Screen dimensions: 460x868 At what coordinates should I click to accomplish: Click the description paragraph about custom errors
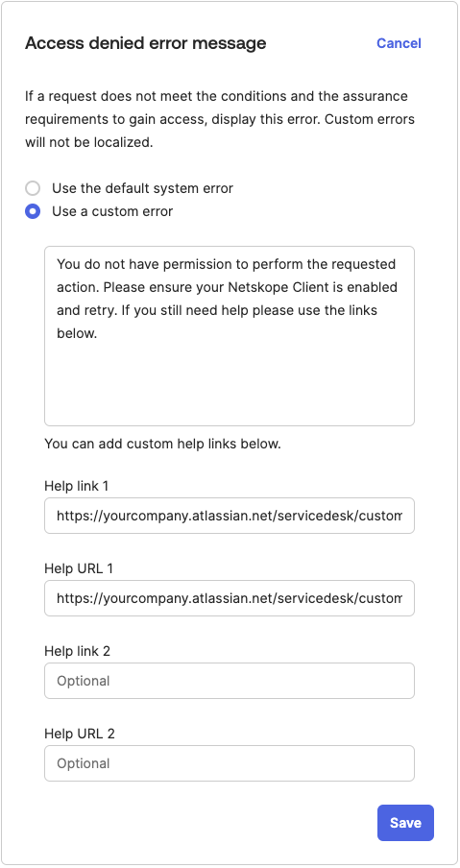tap(220, 120)
